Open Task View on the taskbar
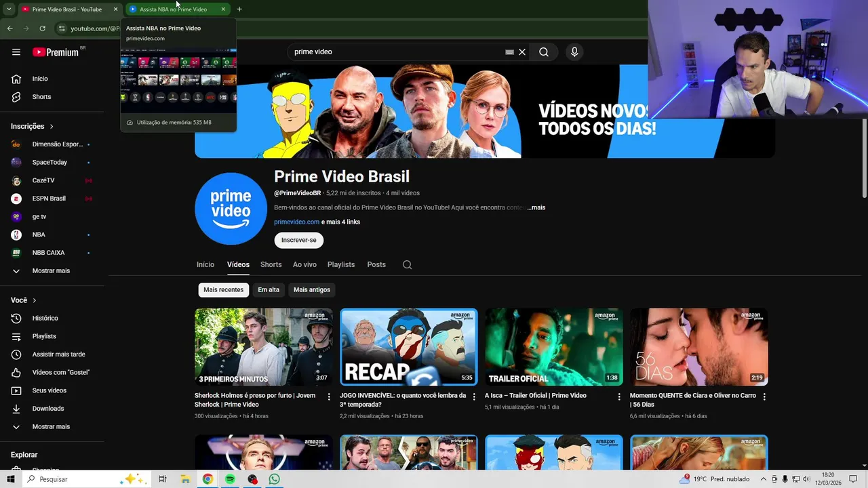Screen dimensions: 868x488 tap(163, 479)
